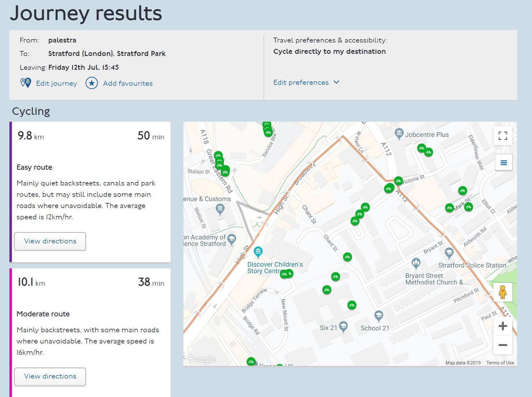This screenshot has width=532, height=397.
Task: Open the Edit journey link
Action: 56,83
